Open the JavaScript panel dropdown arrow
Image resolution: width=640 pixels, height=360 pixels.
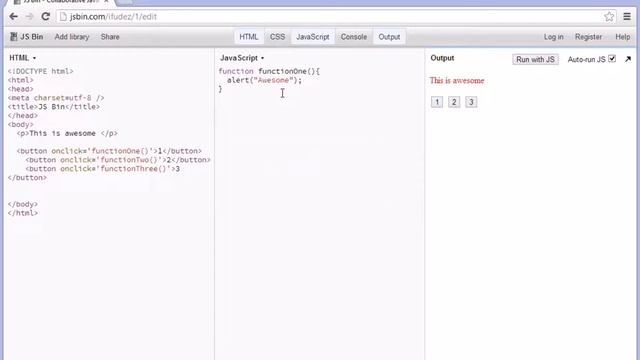[x=262, y=58]
